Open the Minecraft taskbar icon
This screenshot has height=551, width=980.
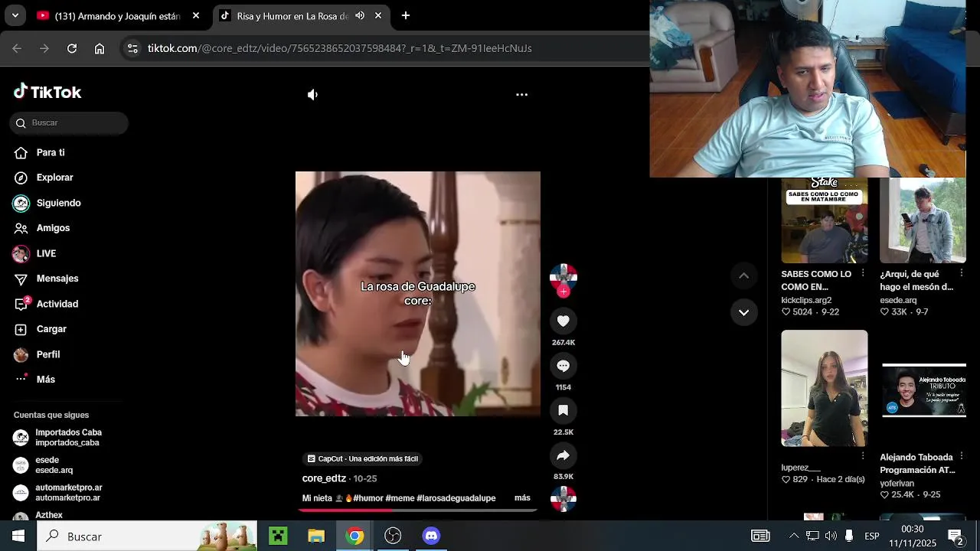tap(278, 536)
